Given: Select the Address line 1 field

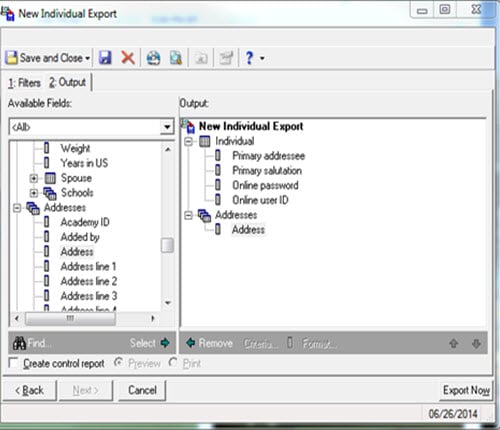Looking at the screenshot, I should coord(88,267).
